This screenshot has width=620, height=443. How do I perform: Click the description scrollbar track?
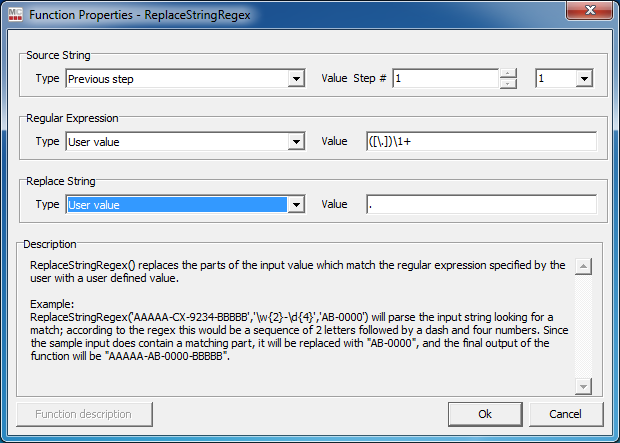point(583,326)
